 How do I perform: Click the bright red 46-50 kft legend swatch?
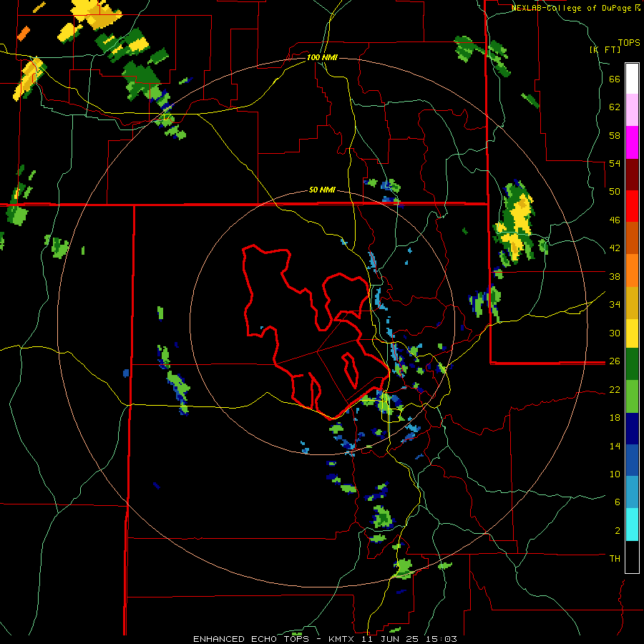click(x=632, y=206)
